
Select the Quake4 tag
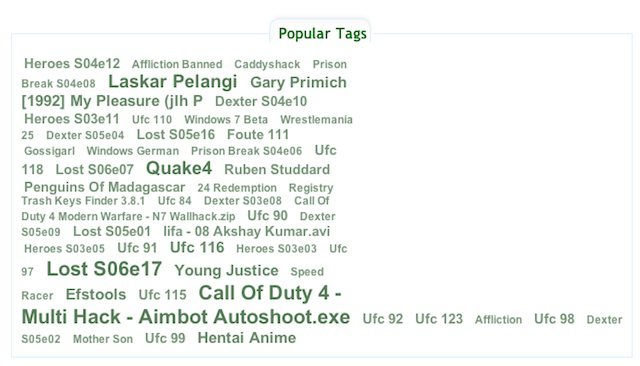point(179,168)
